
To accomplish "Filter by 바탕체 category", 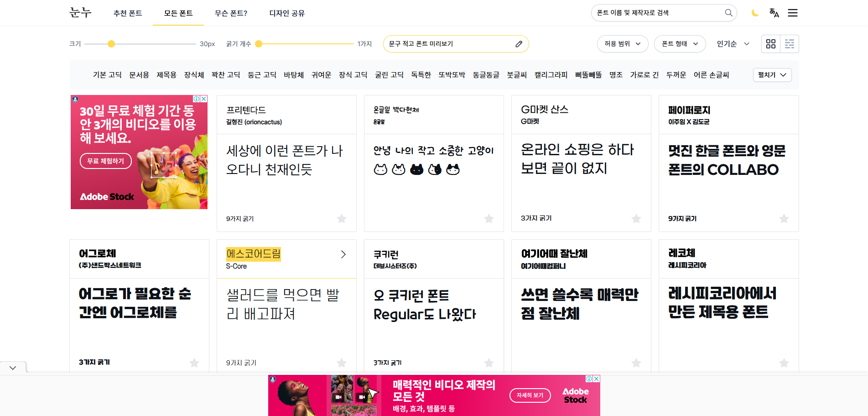I will point(294,75).
